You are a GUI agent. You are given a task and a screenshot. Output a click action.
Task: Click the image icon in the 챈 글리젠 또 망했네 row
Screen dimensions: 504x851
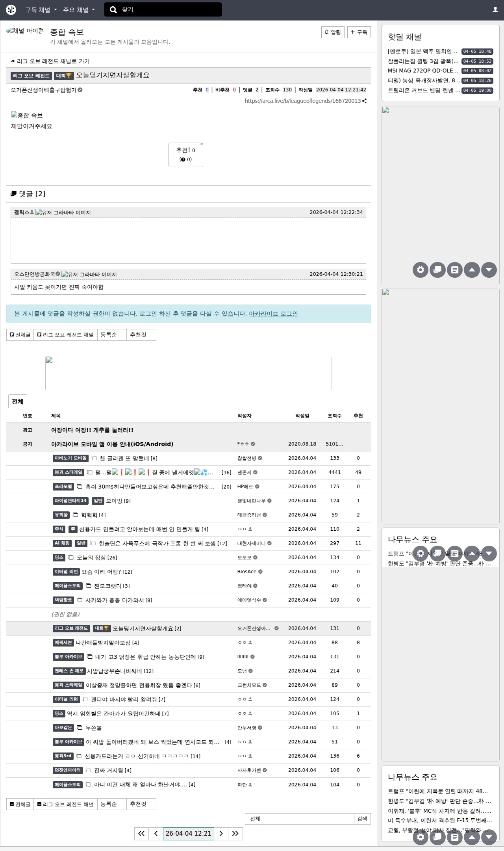coord(94,458)
